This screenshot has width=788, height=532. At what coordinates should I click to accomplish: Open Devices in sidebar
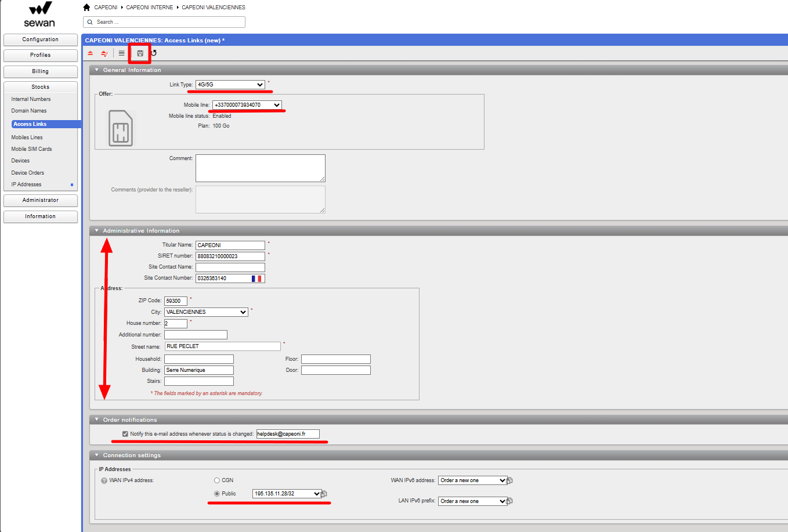(20, 161)
